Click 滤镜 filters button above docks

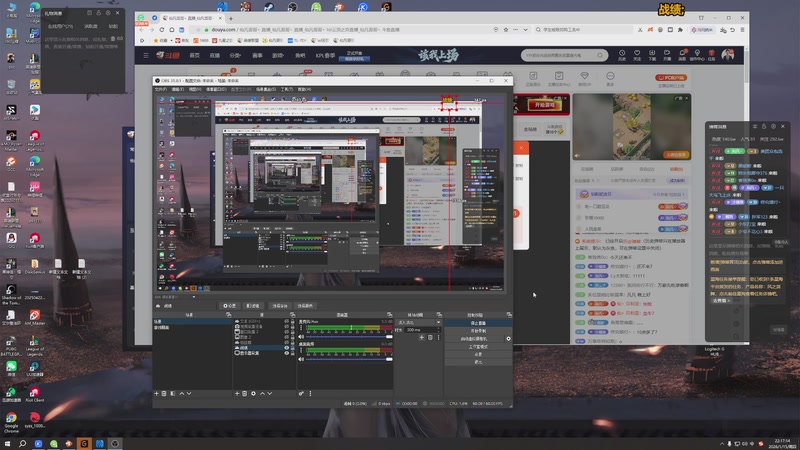tap(253, 306)
